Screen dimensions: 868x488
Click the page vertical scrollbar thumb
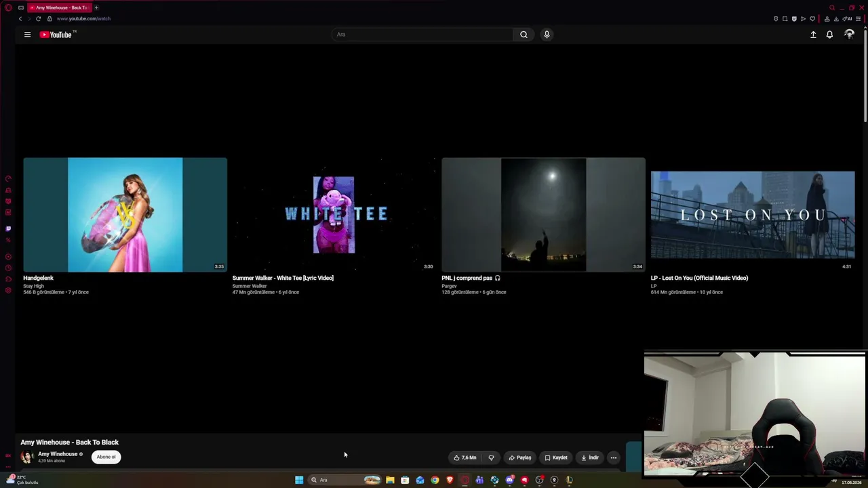865,75
